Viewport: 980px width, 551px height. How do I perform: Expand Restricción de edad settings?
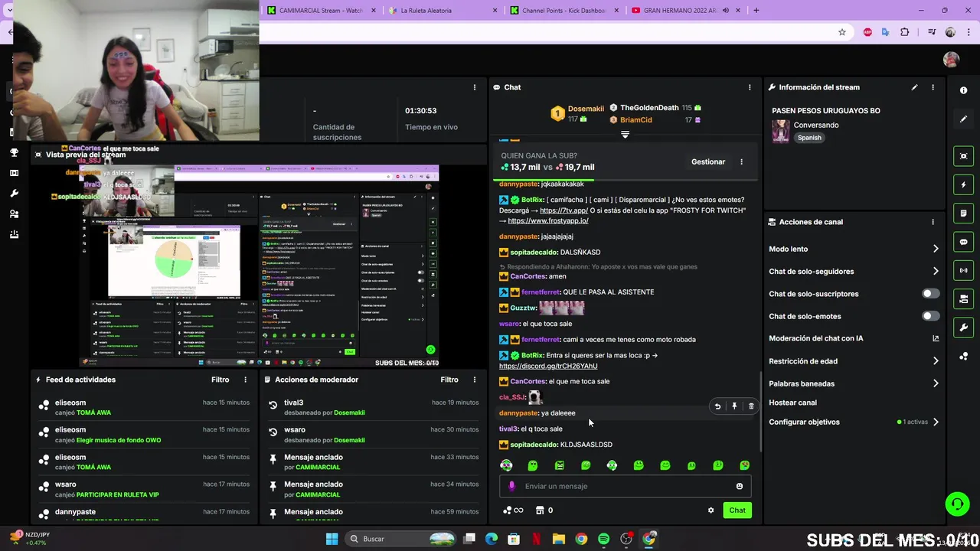(x=936, y=361)
